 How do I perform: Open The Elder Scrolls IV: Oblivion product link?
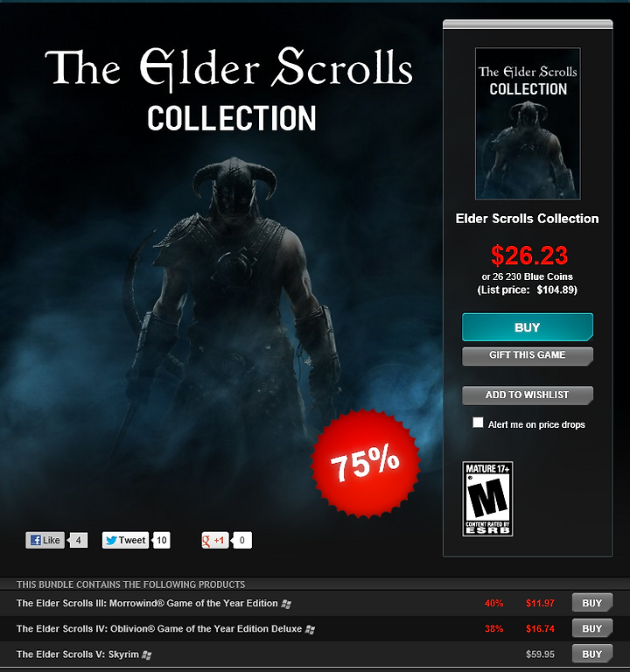159,629
